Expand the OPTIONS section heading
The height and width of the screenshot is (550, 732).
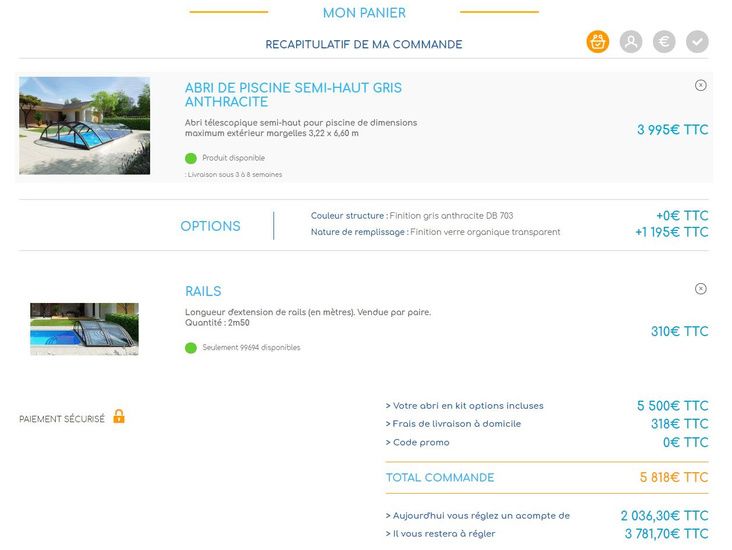point(210,227)
